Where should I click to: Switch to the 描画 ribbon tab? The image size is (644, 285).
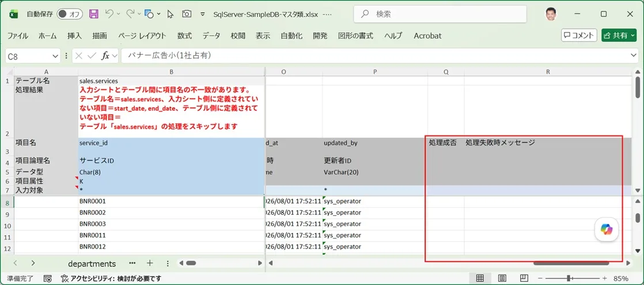[100, 36]
